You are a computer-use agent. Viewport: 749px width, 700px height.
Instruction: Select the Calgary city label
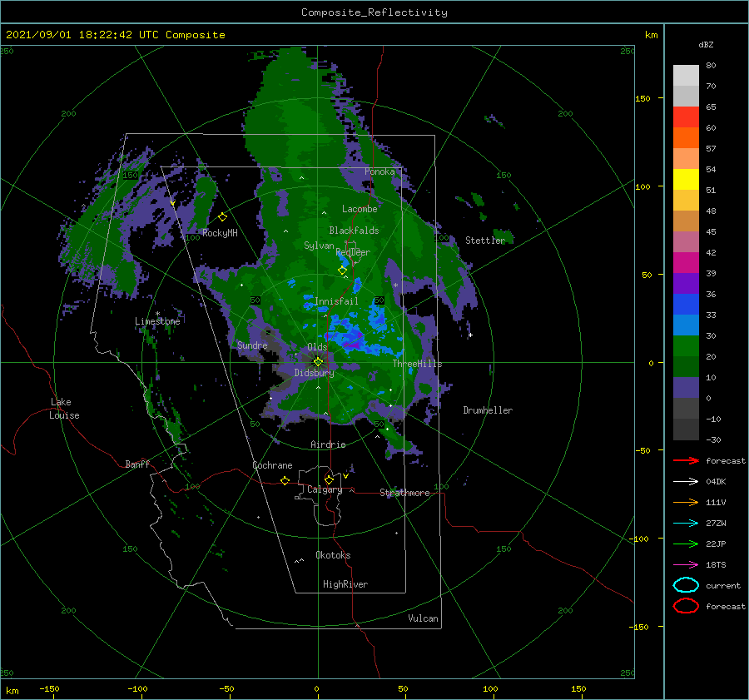[325, 489]
